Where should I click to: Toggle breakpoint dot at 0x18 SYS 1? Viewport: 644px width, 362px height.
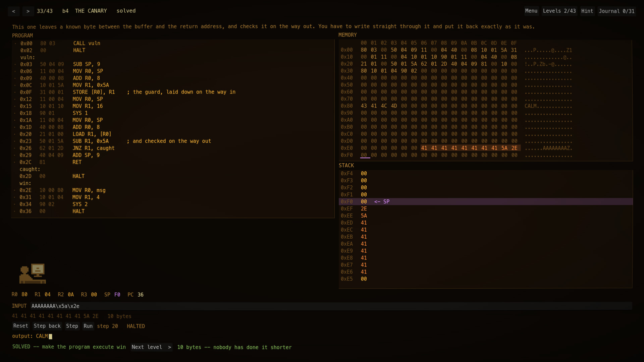pos(15,113)
